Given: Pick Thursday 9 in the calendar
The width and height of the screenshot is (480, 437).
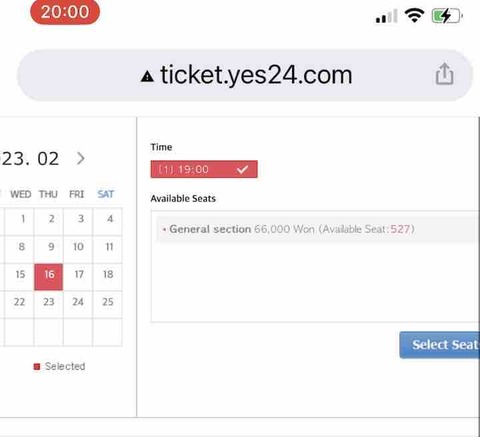Looking at the screenshot, I should click(51, 247).
